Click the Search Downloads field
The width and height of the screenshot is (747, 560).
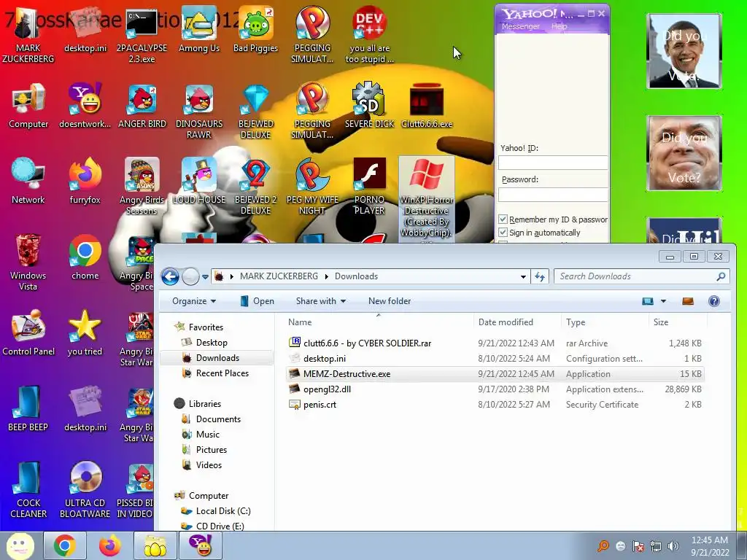pyautogui.click(x=641, y=276)
